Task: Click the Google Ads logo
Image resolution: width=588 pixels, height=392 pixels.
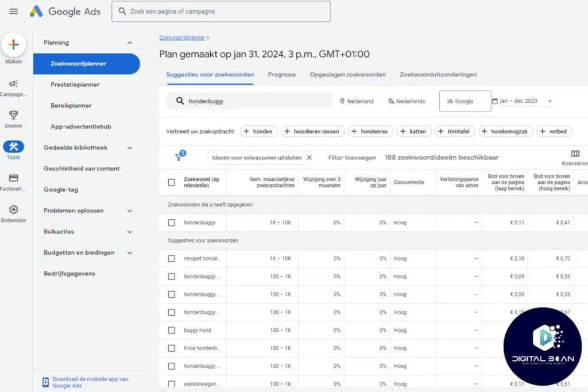Action: (65, 11)
